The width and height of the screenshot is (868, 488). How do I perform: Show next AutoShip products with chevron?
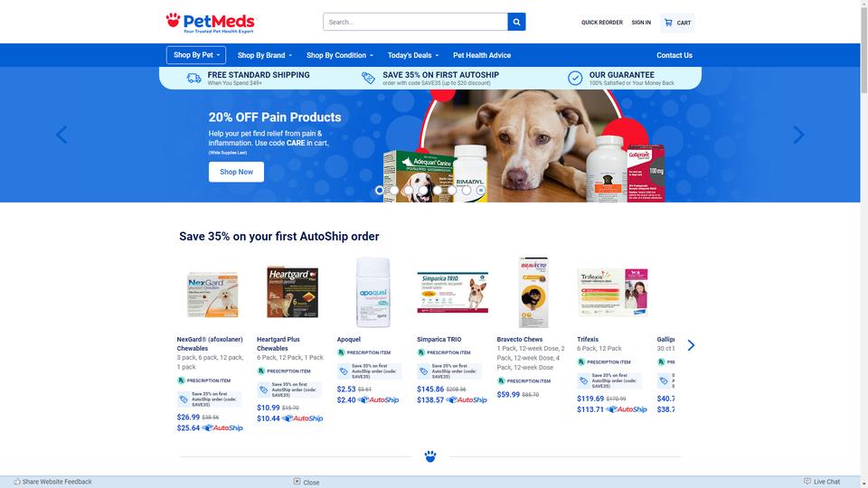[x=691, y=345]
